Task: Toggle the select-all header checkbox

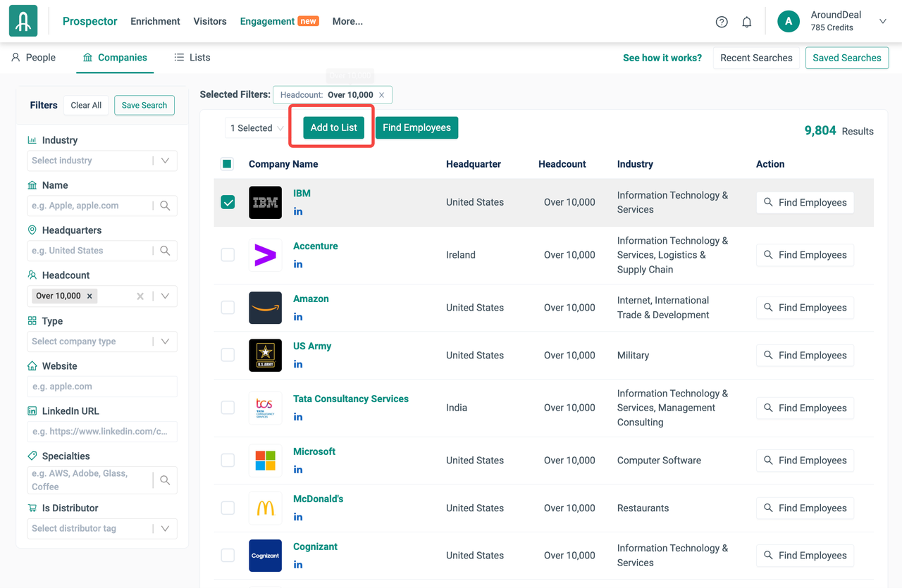Action: 227,164
